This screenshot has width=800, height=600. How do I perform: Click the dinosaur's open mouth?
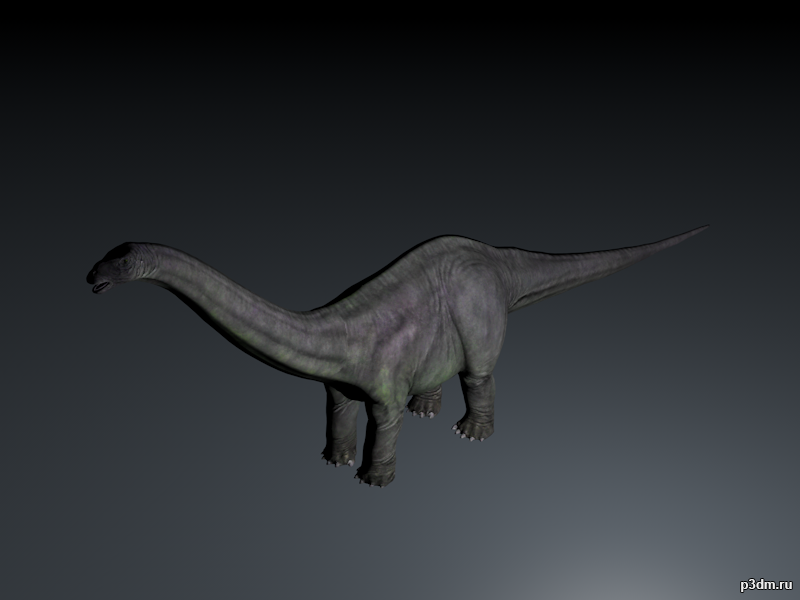[101, 287]
